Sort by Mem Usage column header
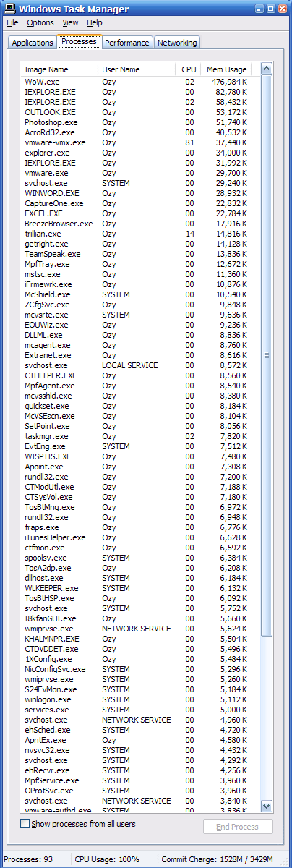Viewport: 292px width, 868px height. point(226,69)
